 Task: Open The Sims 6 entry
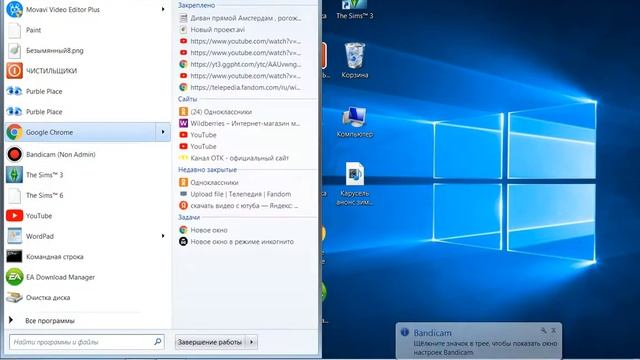(x=87, y=195)
